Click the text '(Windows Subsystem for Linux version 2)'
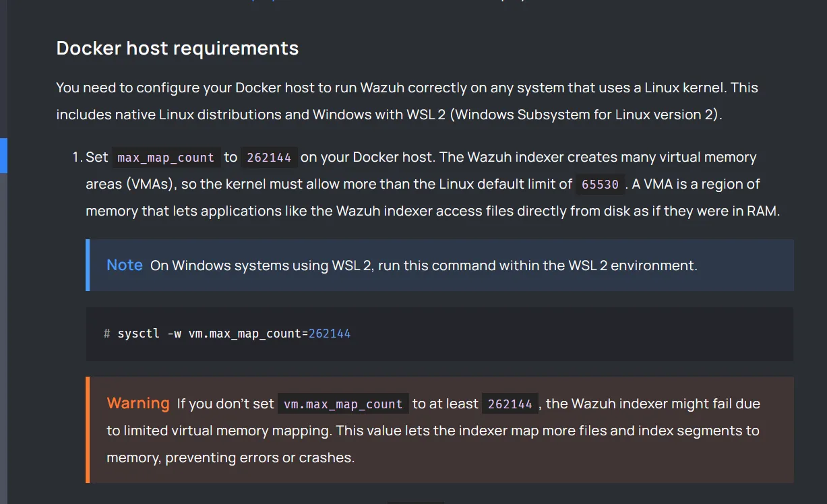 [586, 115]
